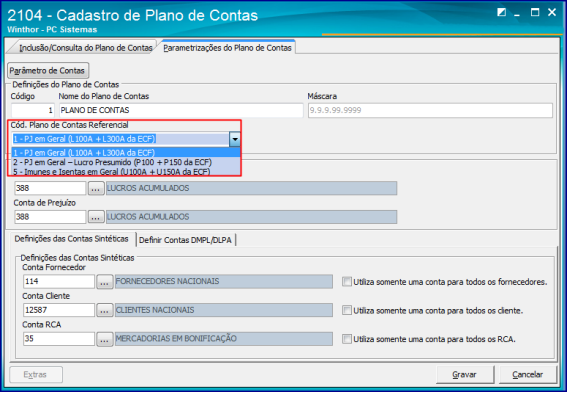Screen dimensions: 568x393
Task: Click the Extras button
Action: [x=36, y=375]
